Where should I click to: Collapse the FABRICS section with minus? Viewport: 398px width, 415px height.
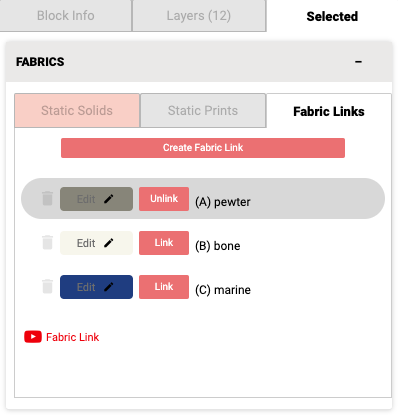pos(358,62)
